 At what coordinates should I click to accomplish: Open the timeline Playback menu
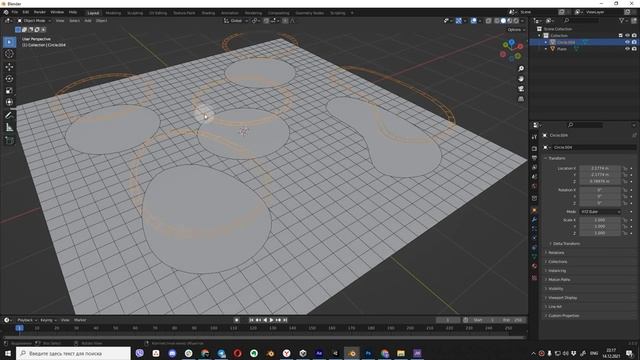(27, 320)
